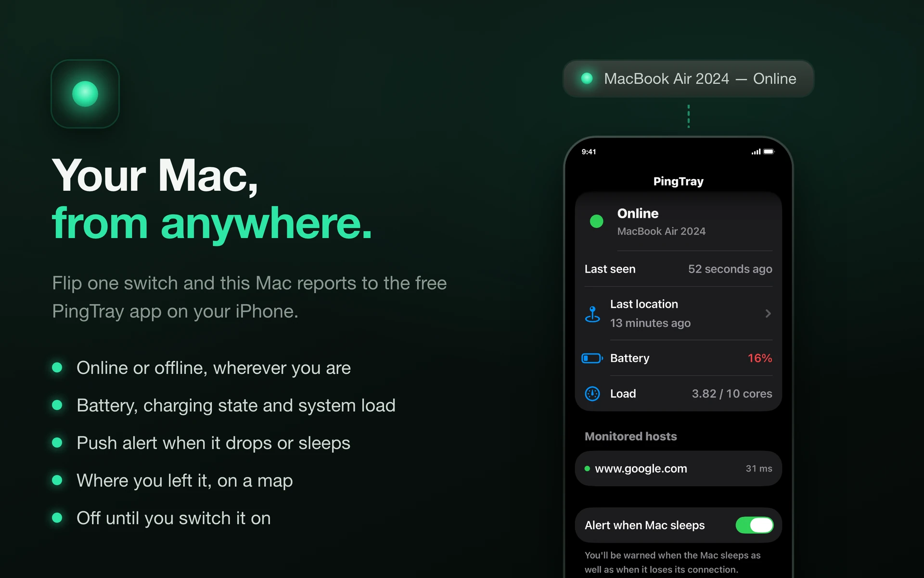Click the 16% battery value

coord(760,358)
